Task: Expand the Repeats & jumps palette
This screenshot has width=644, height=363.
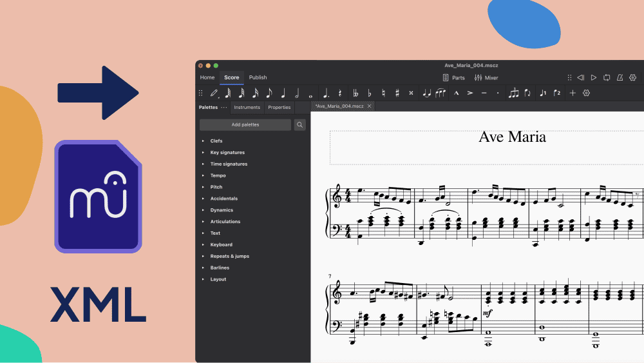Action: [x=203, y=256]
